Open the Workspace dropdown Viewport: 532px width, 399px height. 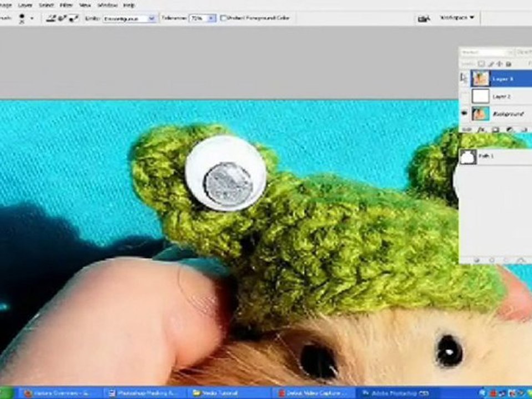point(457,18)
